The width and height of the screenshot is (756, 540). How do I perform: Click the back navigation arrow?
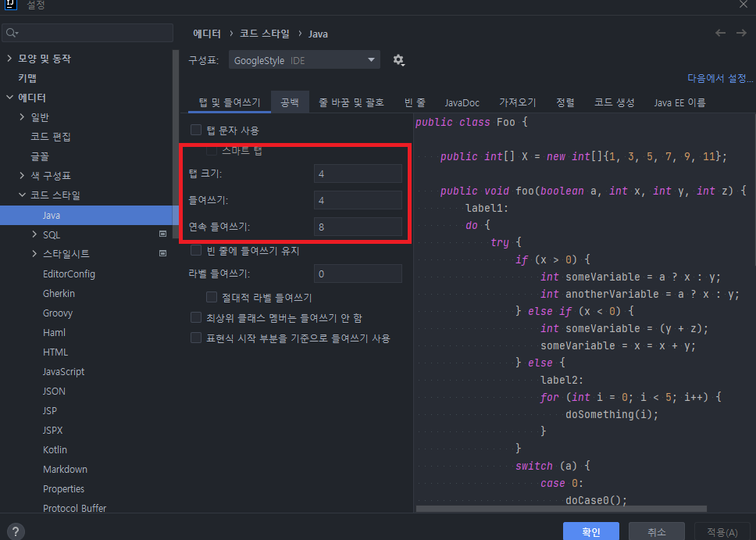[719, 34]
